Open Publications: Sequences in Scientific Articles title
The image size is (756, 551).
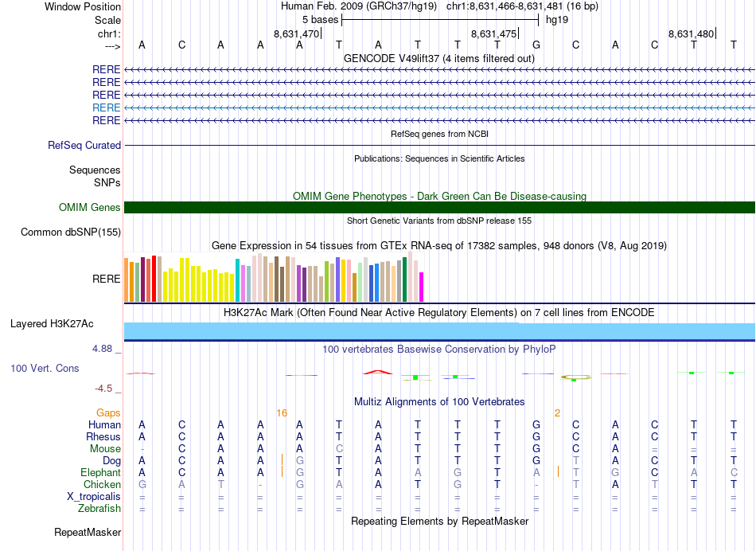pos(439,158)
